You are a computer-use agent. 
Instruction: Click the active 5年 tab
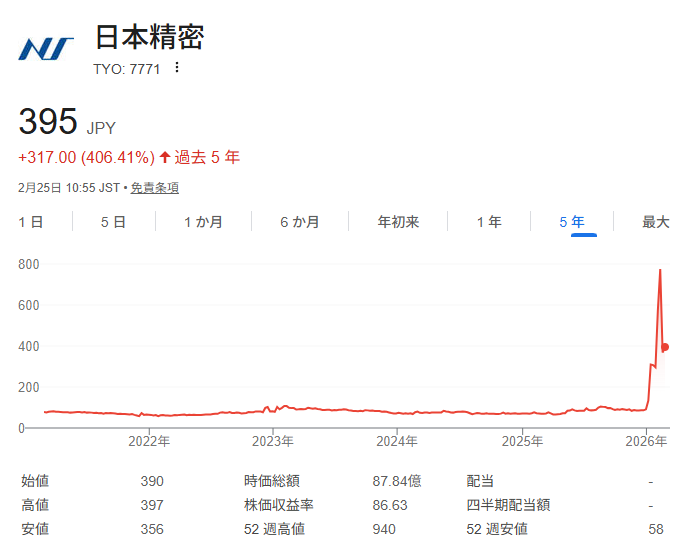pyautogui.click(x=572, y=222)
